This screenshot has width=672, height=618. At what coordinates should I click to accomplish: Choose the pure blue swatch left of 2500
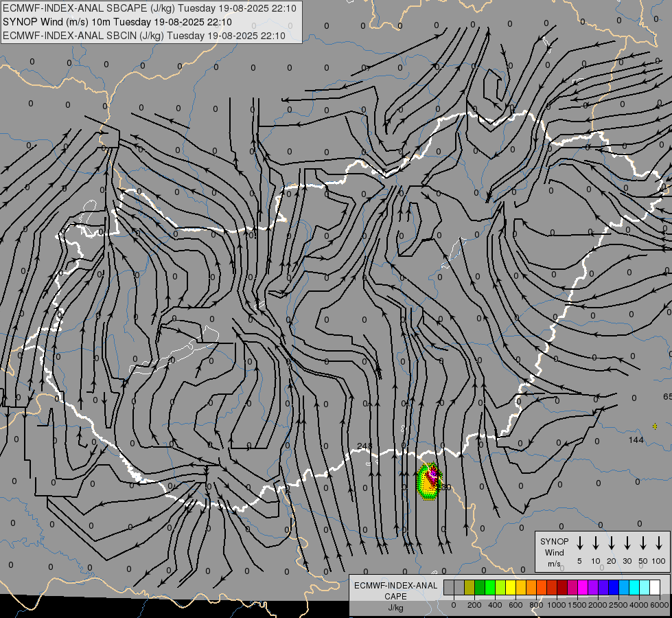[613, 587]
